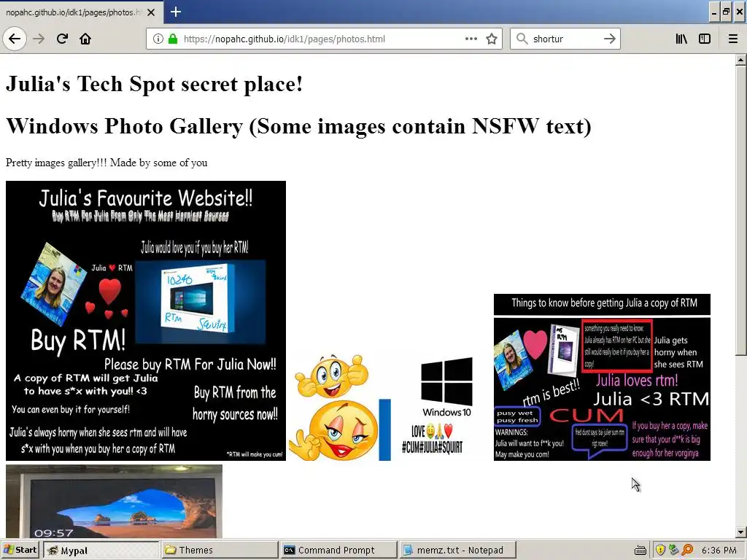747x560 pixels.
Task: Open the Windows 10 logo image
Action: point(441,407)
